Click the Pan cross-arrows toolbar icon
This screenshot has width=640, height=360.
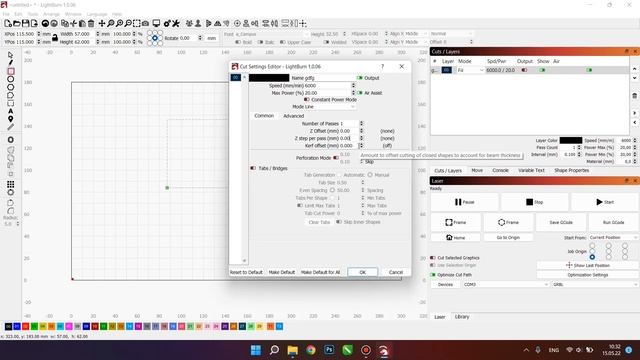point(102,24)
